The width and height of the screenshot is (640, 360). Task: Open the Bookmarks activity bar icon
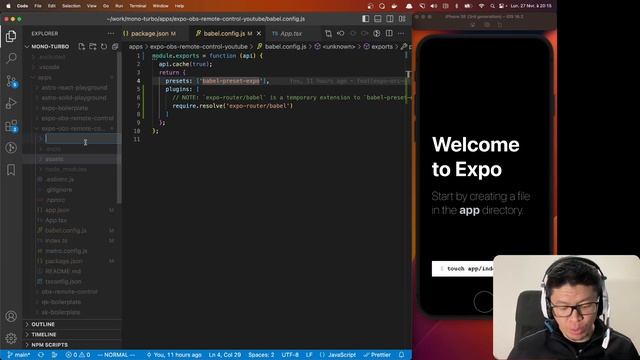click(11, 169)
